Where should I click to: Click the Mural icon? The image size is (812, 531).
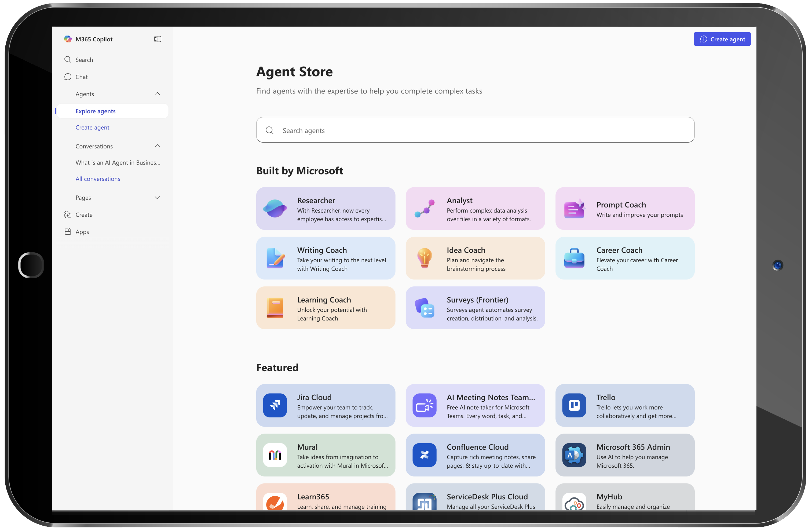275,455
